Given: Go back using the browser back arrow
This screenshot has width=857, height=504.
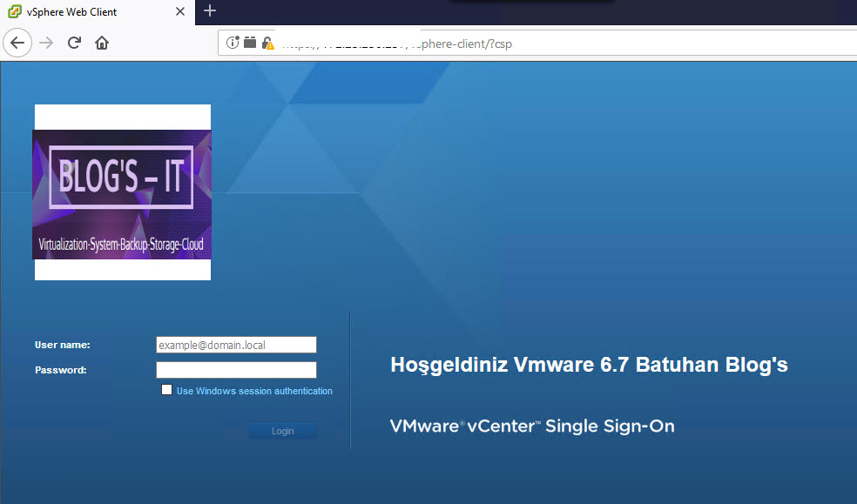Looking at the screenshot, I should 18,43.
